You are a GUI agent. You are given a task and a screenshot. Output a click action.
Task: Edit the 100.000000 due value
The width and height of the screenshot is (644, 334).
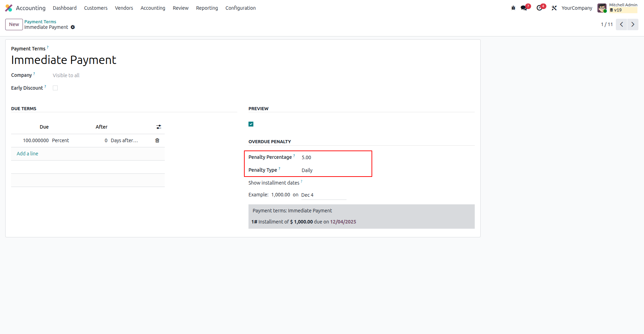pos(36,140)
